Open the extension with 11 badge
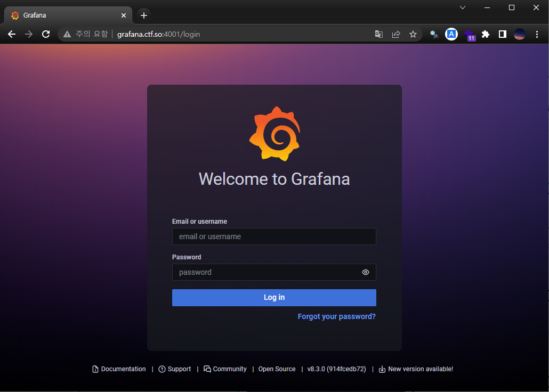Image resolution: width=549 pixels, height=392 pixels. (470, 35)
